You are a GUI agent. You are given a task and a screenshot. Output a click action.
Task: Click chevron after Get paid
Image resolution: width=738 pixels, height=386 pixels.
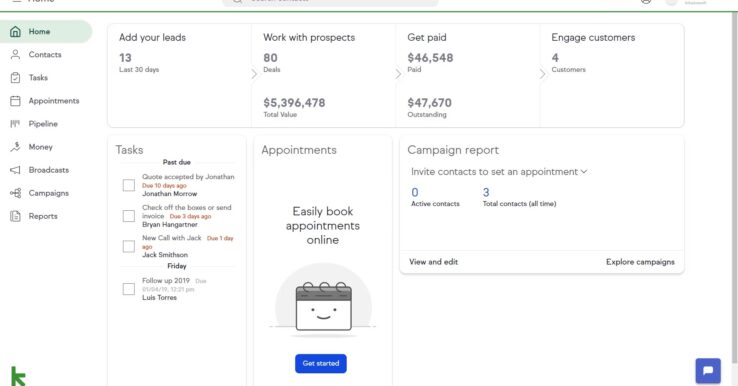[x=542, y=74]
